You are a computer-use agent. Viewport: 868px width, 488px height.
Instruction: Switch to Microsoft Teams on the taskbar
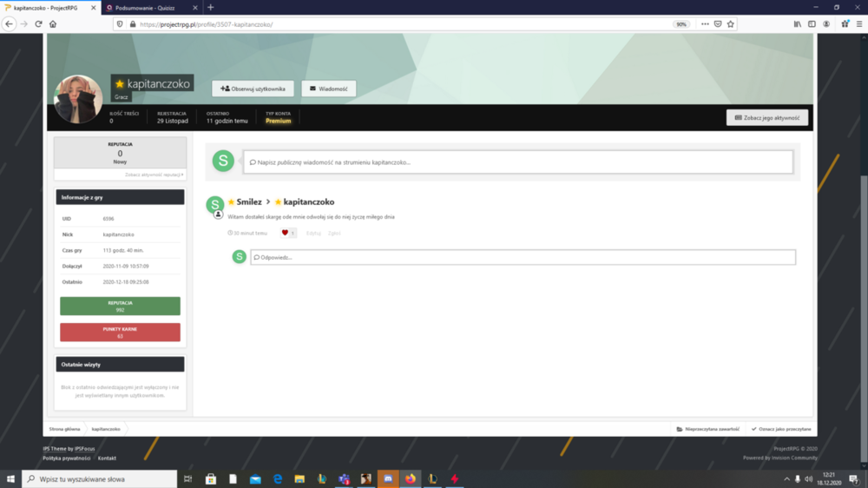(344, 479)
